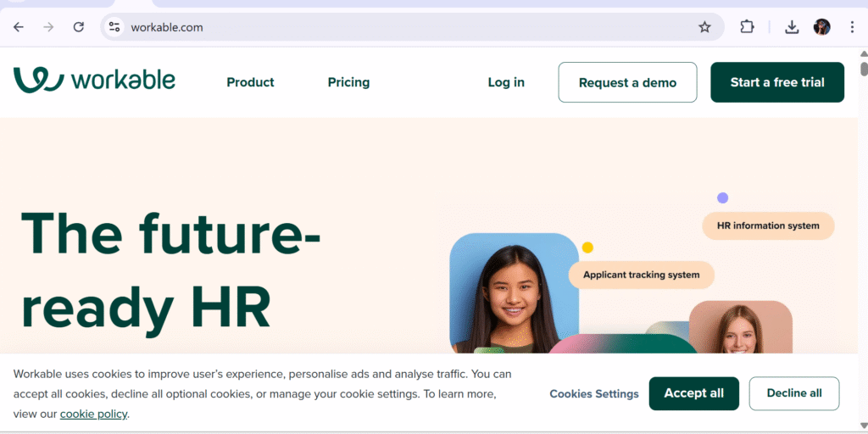This screenshot has height=434, width=868.
Task: Click the scrollbar up arrow
Action: click(864, 53)
